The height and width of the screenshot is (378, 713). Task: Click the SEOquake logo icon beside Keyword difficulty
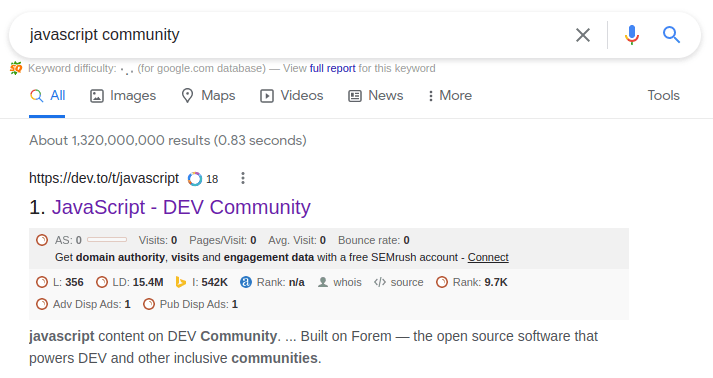[16, 68]
